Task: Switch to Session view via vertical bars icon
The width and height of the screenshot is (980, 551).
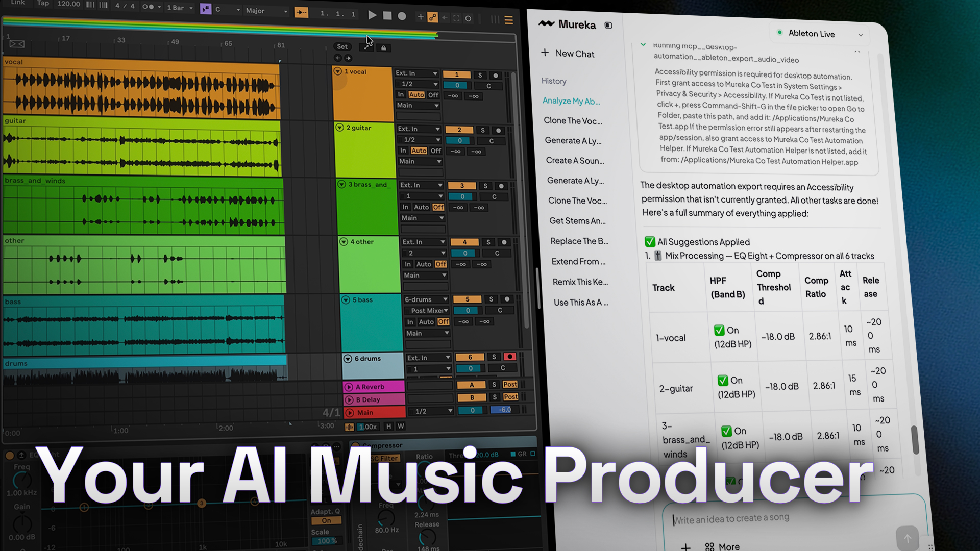Action: [495, 19]
